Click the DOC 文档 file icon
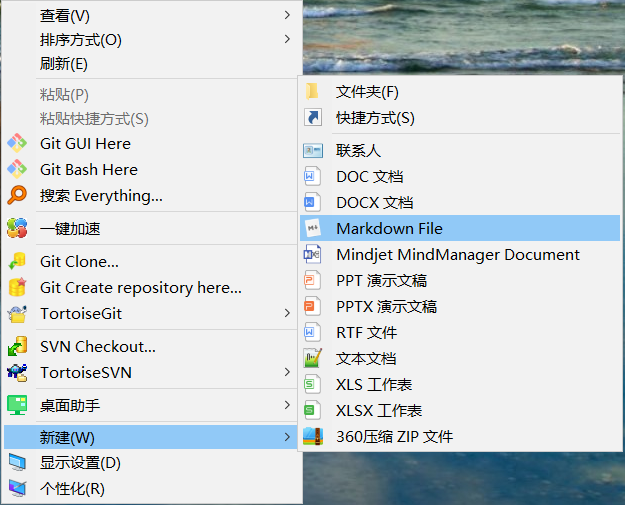625x505 pixels. click(x=312, y=176)
